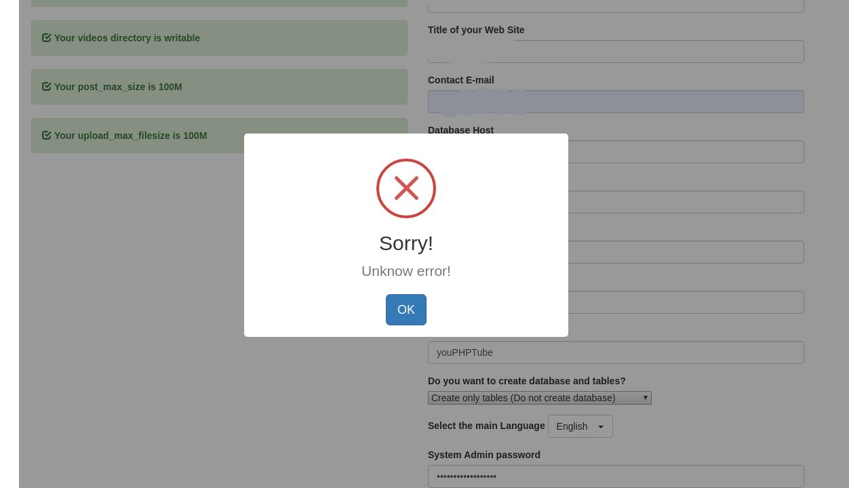Click the check icon beside upload_max_filesize message
The height and width of the screenshot is (488, 868).
(x=47, y=136)
